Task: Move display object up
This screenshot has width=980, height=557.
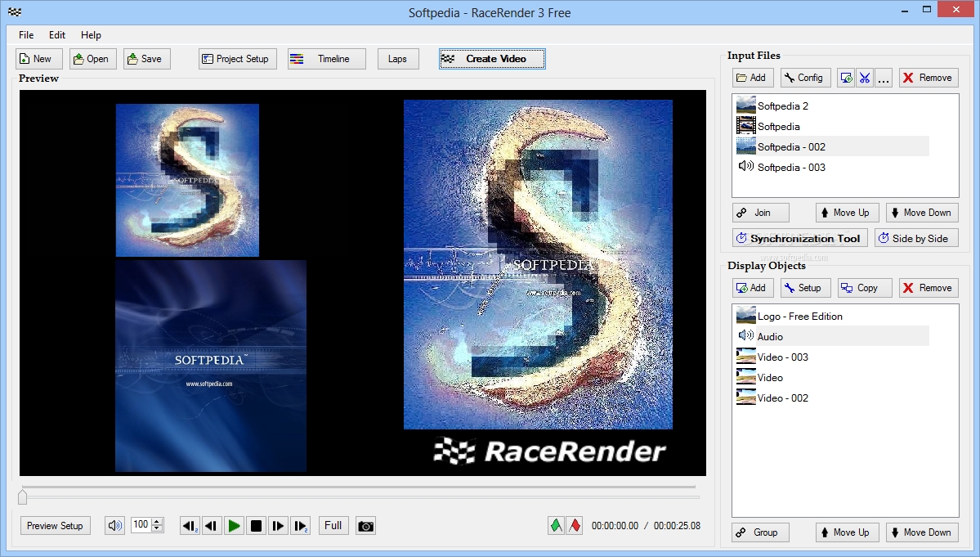Action: 847,532
